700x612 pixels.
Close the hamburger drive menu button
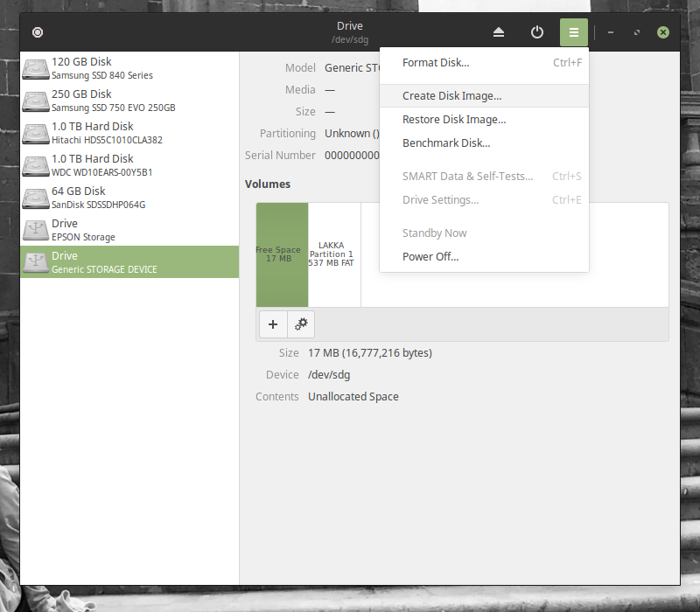[574, 32]
